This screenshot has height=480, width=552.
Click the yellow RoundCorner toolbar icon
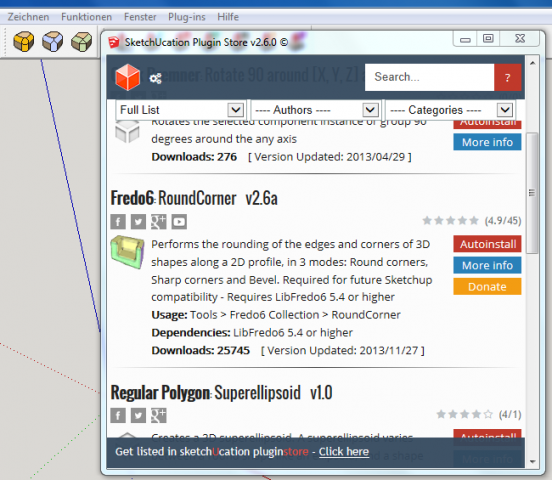pyautogui.click(x=24, y=42)
